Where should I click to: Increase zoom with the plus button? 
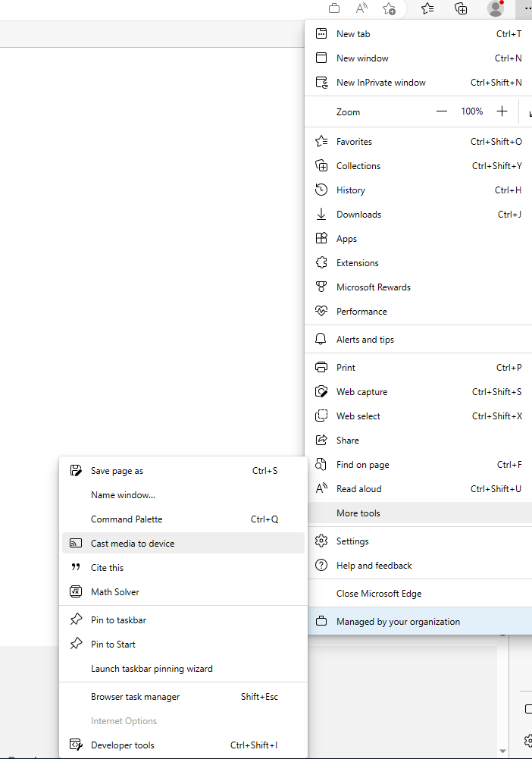coord(502,111)
